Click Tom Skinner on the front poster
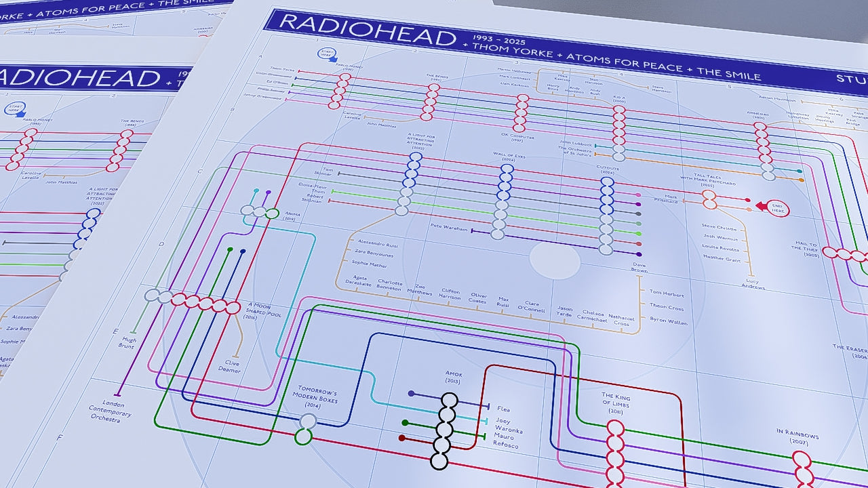This screenshot has width=868, height=488. (324, 172)
